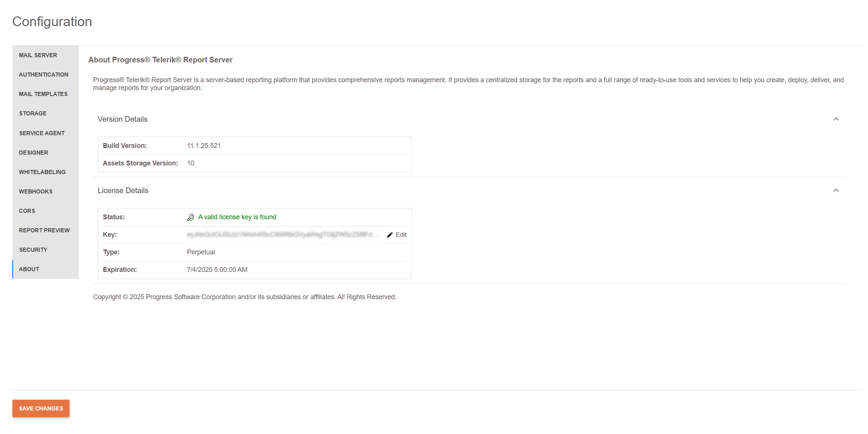This screenshot has width=868, height=434.
Task: Open the Mail Server settings
Action: (38, 55)
